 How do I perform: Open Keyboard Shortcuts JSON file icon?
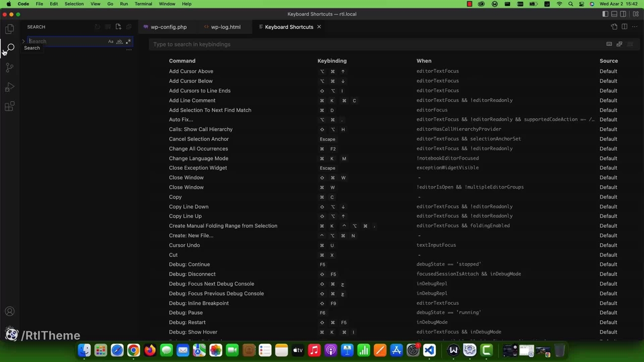point(614,27)
